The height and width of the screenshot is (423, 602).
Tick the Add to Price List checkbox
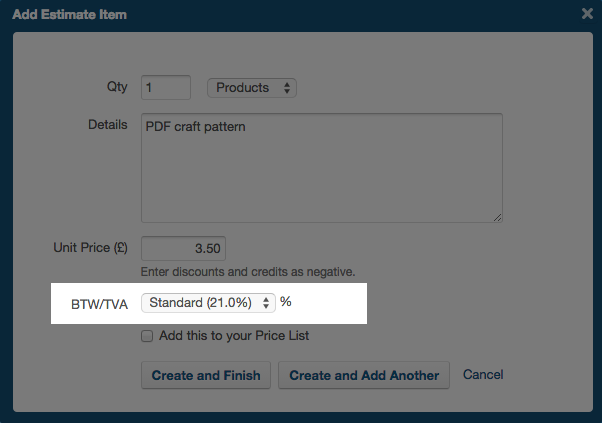(x=147, y=336)
